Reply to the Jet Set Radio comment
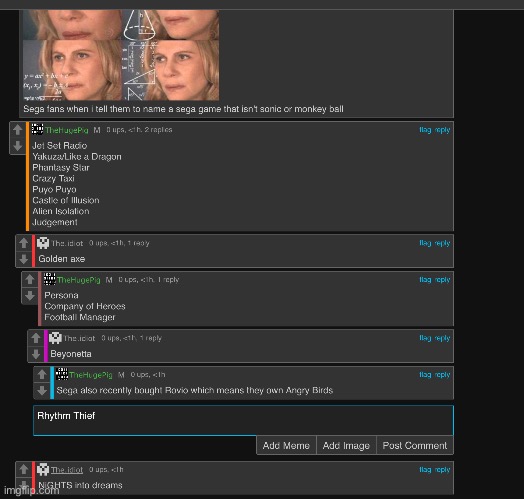The height and width of the screenshot is (499, 524). pos(442,130)
